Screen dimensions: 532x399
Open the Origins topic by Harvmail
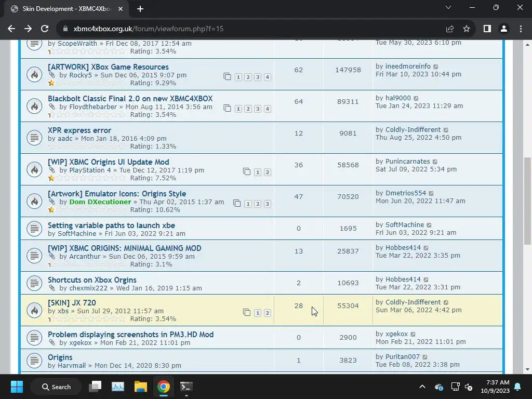60,357
